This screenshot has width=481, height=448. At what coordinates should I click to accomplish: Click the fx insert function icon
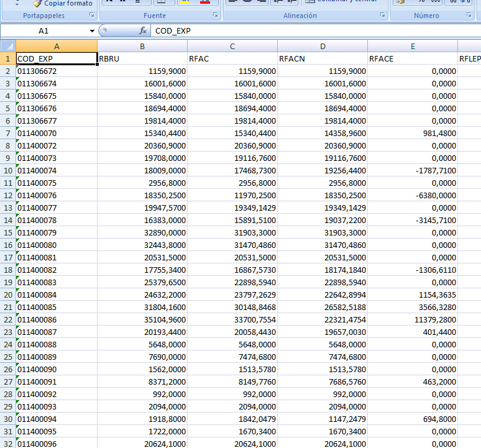pyautogui.click(x=142, y=30)
